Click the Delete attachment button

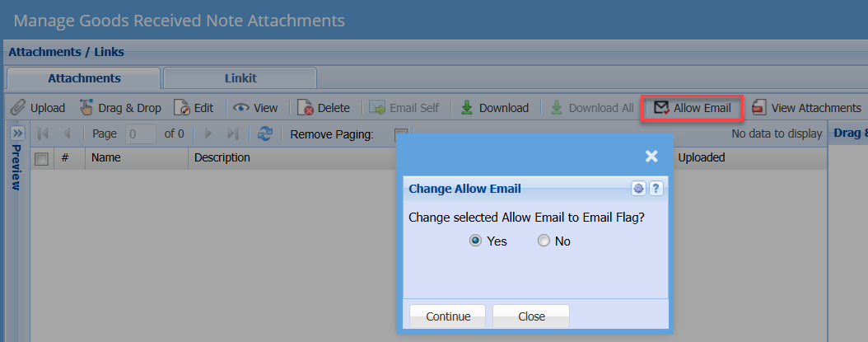tap(324, 108)
